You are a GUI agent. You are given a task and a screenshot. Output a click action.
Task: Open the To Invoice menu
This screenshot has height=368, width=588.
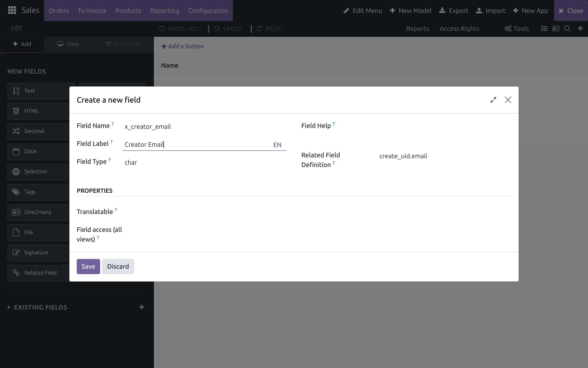(92, 11)
